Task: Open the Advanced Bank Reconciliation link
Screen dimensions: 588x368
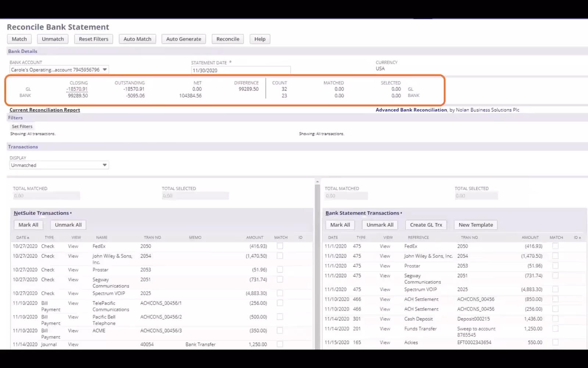Action: 411,110
